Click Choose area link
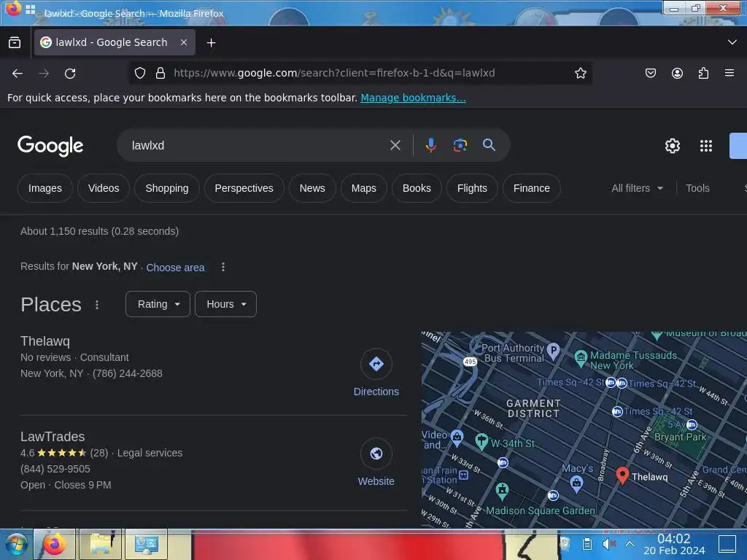Image resolution: width=747 pixels, height=560 pixels. point(175,268)
